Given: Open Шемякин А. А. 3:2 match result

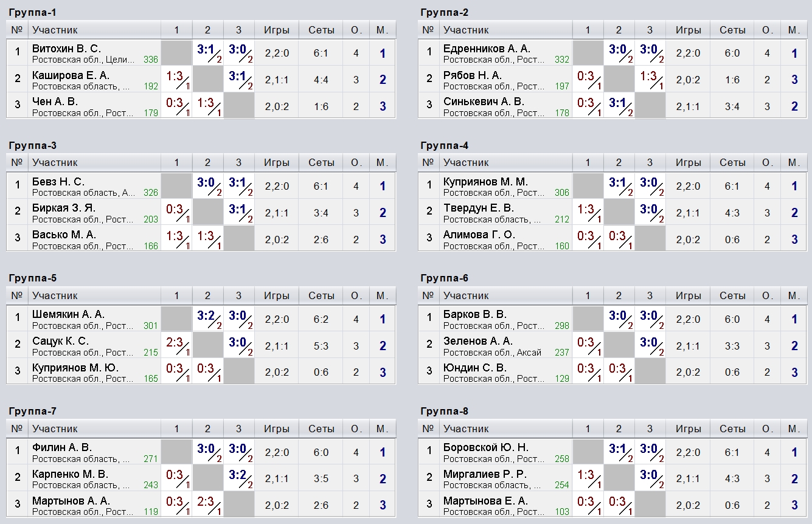Looking at the screenshot, I should (207, 319).
